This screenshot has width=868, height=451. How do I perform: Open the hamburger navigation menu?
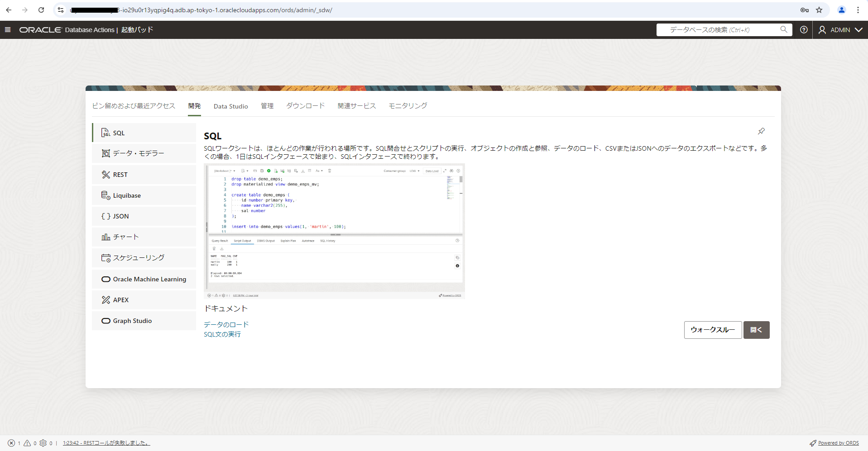(8, 30)
